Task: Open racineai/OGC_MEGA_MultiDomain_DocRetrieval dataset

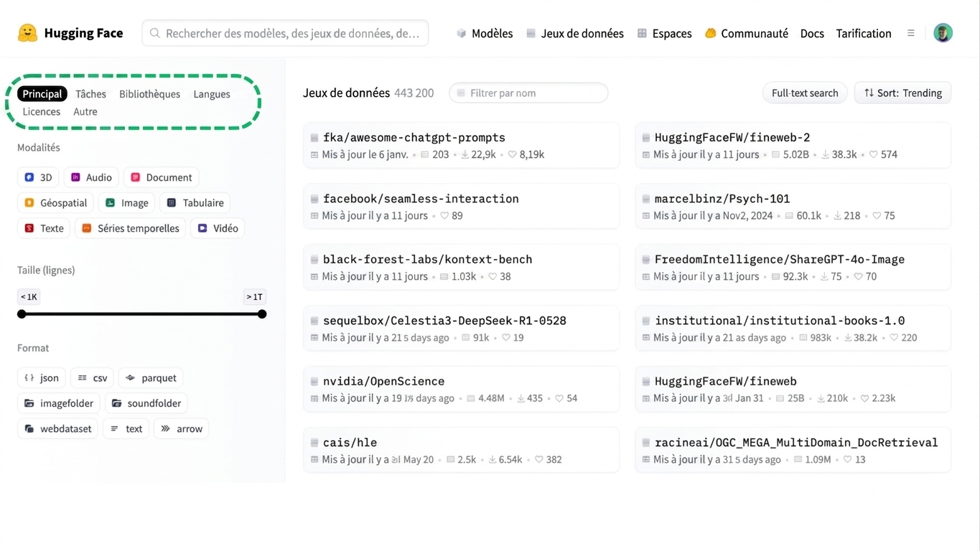Action: (793, 450)
